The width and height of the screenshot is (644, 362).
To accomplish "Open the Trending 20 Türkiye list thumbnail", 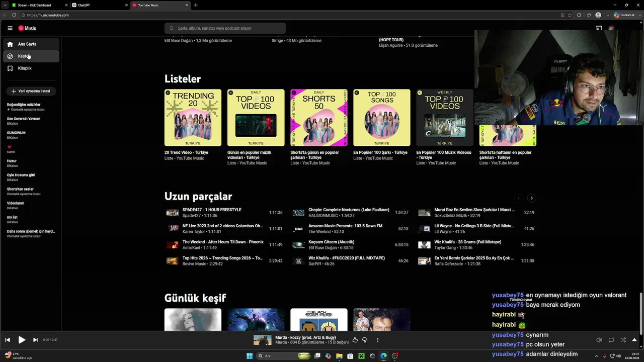I will click(193, 118).
